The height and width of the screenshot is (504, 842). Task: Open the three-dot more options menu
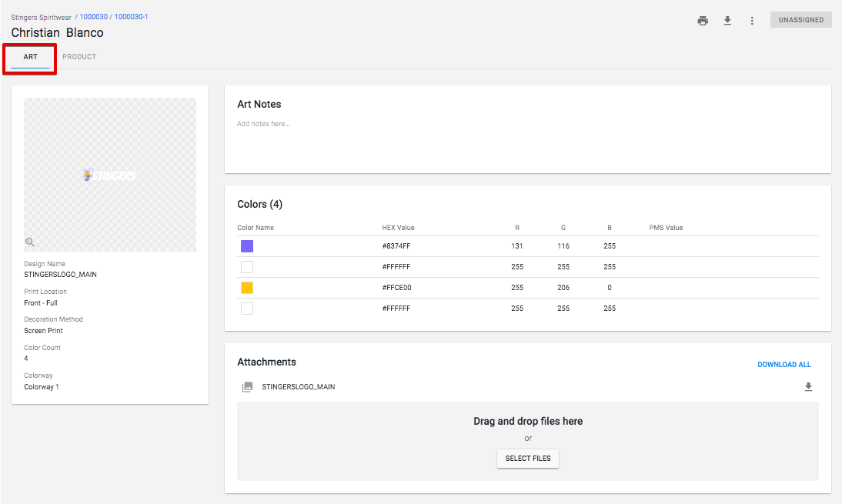(x=752, y=21)
